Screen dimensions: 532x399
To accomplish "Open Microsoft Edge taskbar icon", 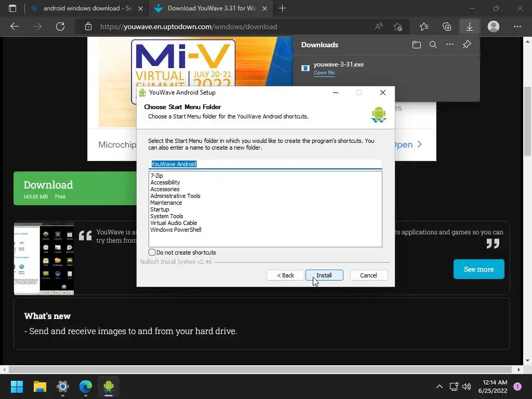I will click(x=86, y=387).
